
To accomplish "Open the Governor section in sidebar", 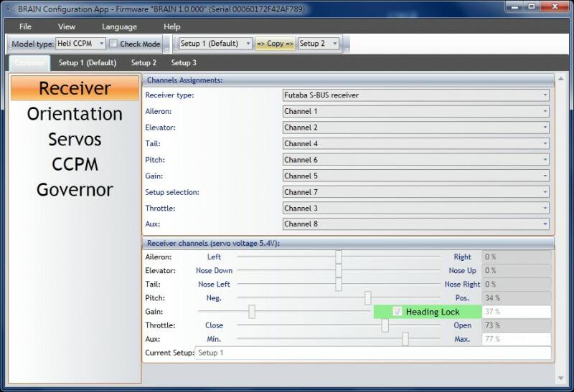I will point(75,190).
